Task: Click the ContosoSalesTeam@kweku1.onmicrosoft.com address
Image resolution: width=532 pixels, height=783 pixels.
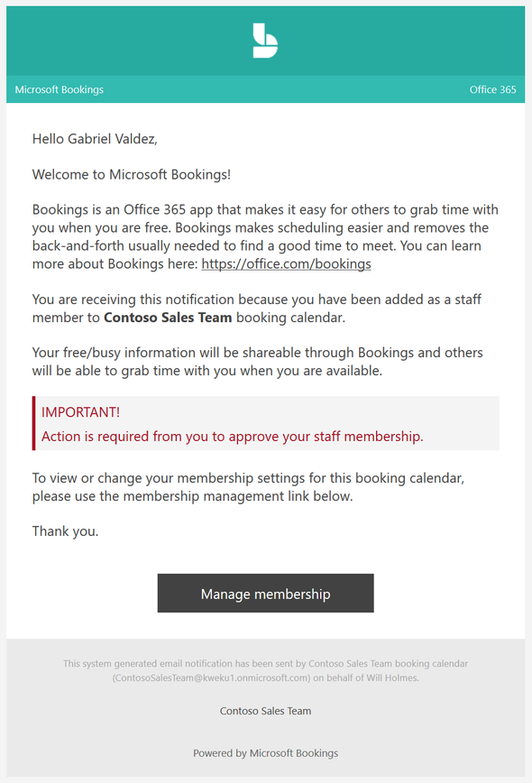Action: (211, 678)
